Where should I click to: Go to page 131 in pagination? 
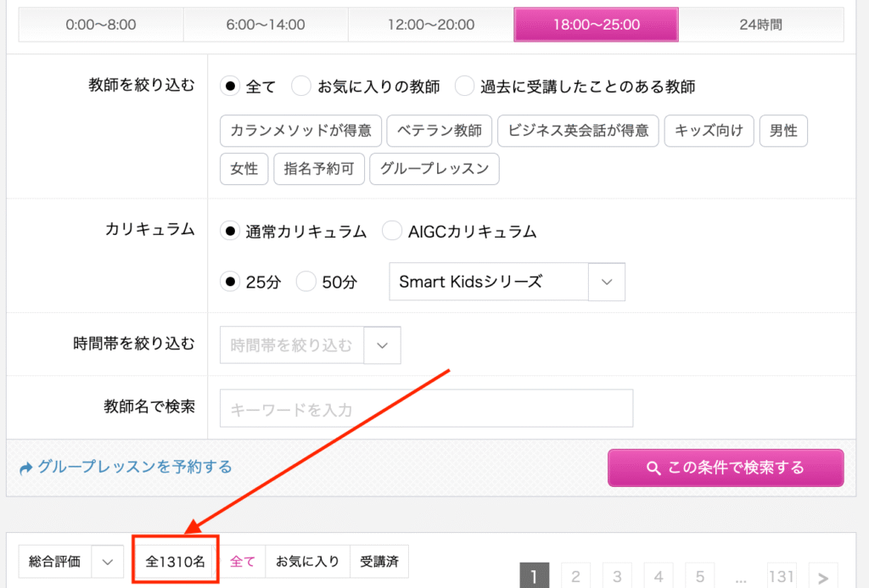[782, 577]
